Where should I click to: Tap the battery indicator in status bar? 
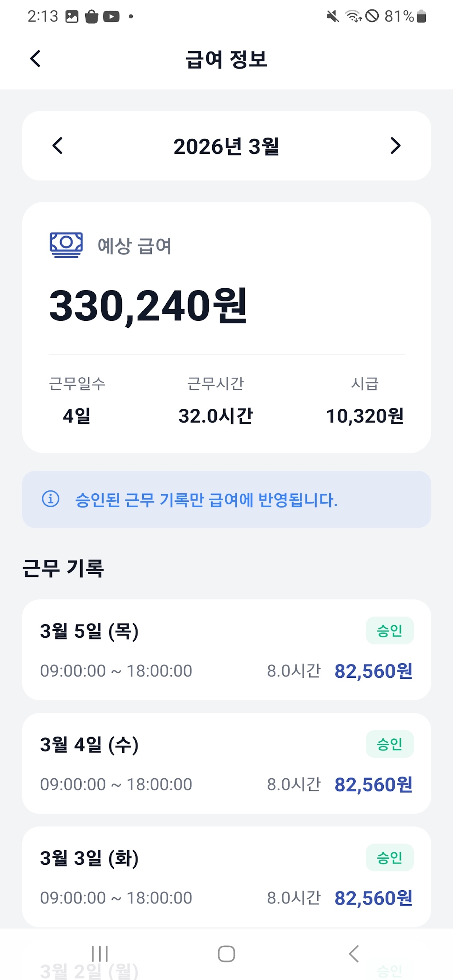click(421, 17)
